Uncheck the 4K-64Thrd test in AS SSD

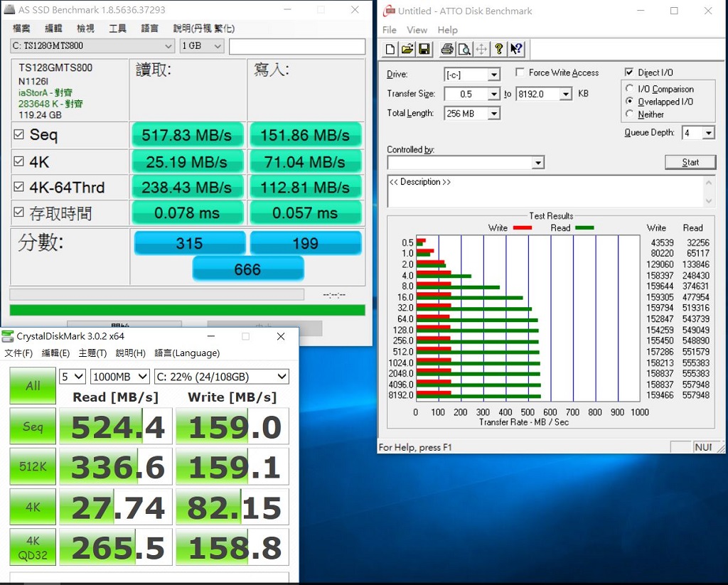click(18, 187)
